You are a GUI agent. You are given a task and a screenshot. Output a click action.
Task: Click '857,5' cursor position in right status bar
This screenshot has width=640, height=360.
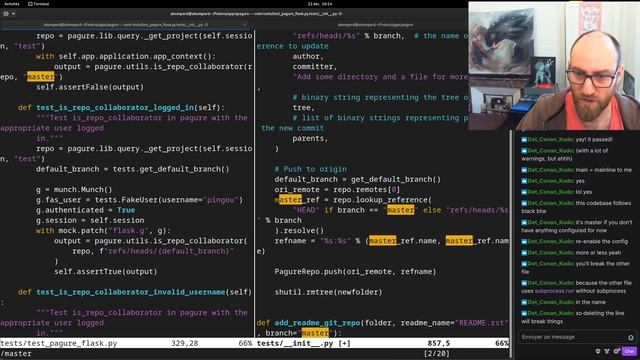(439, 343)
